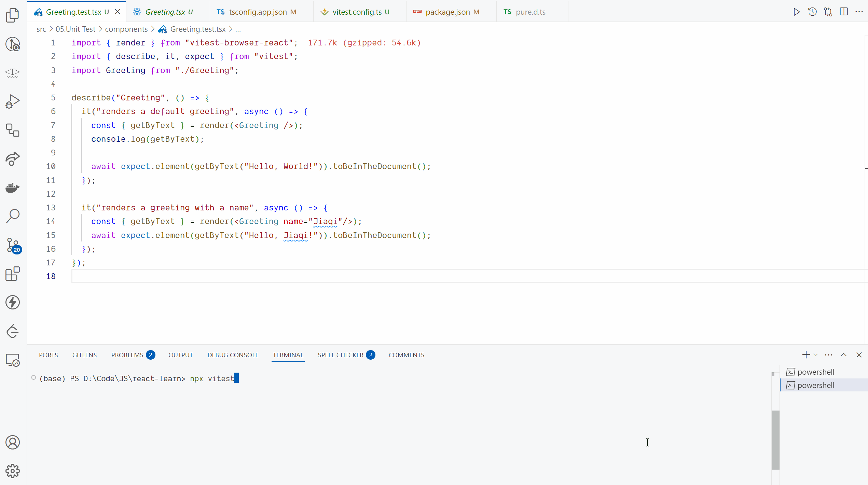This screenshot has width=868, height=485.
Task: Open the SPELL CHECKER panel tab
Action: pos(340,355)
